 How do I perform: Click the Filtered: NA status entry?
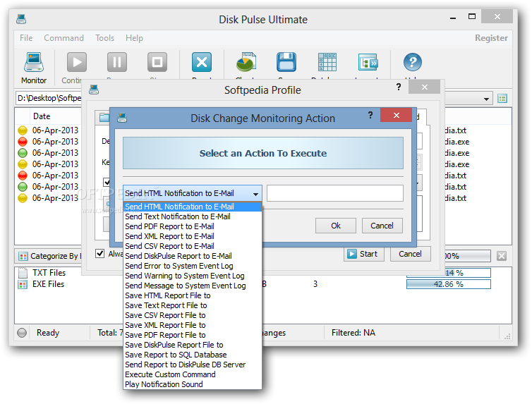click(353, 333)
